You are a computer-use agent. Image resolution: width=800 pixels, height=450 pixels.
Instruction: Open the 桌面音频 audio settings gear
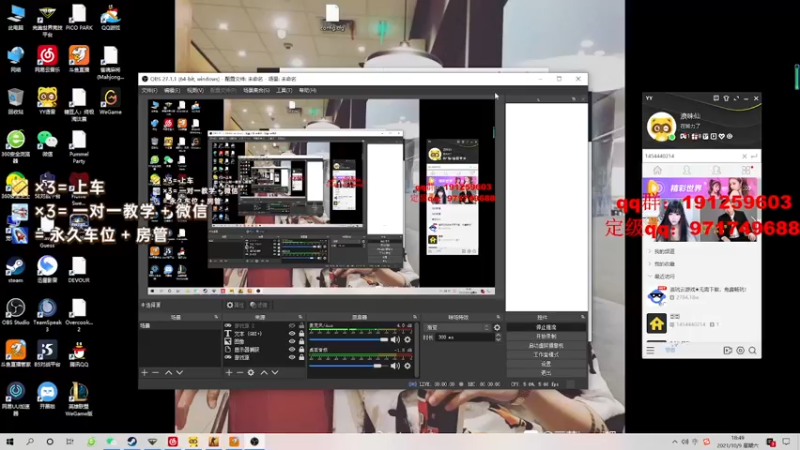click(x=407, y=366)
